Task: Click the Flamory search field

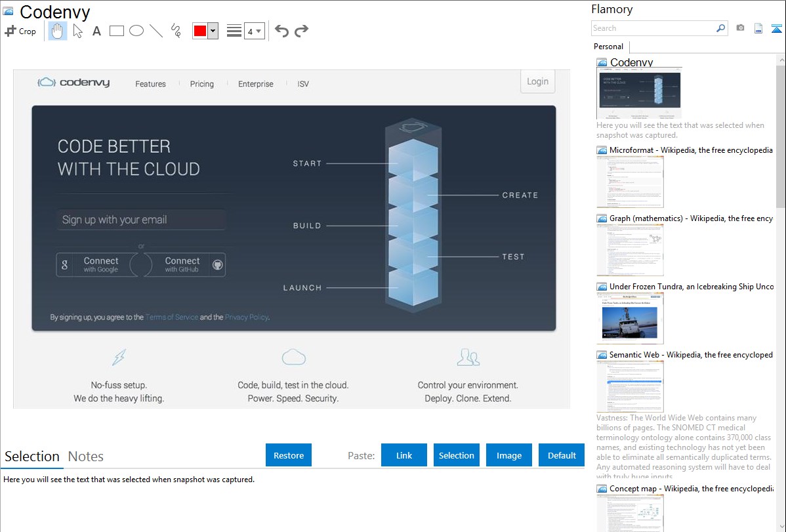Action: [x=653, y=28]
